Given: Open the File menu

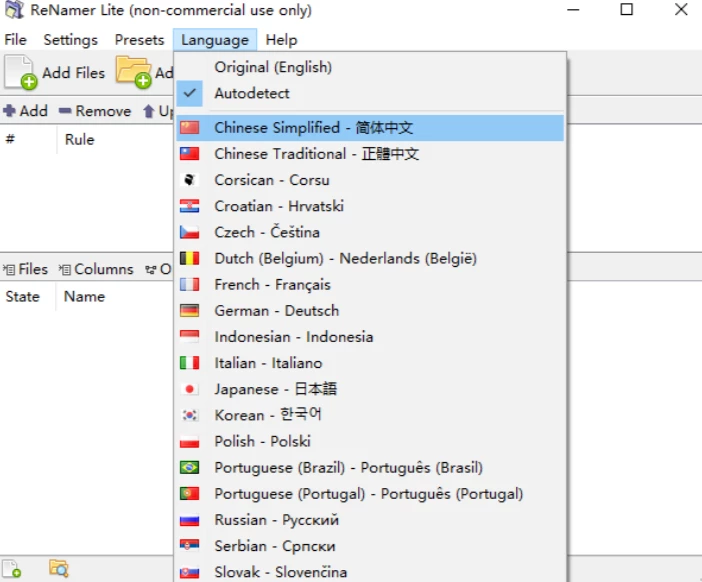Looking at the screenshot, I should pyautogui.click(x=15, y=40).
